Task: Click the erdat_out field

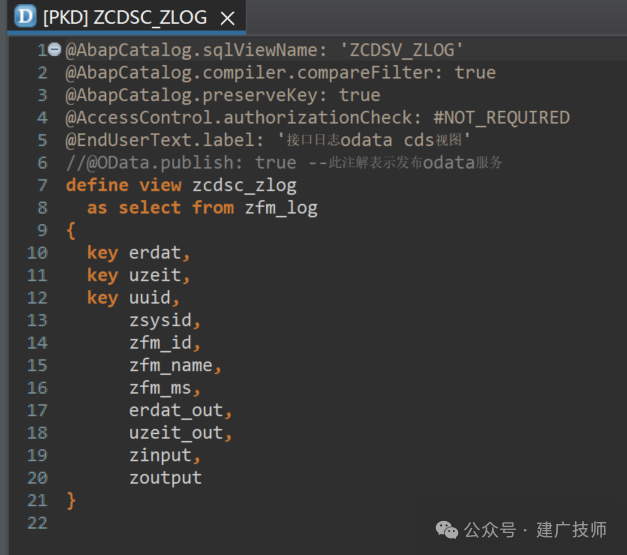Action: [176, 410]
